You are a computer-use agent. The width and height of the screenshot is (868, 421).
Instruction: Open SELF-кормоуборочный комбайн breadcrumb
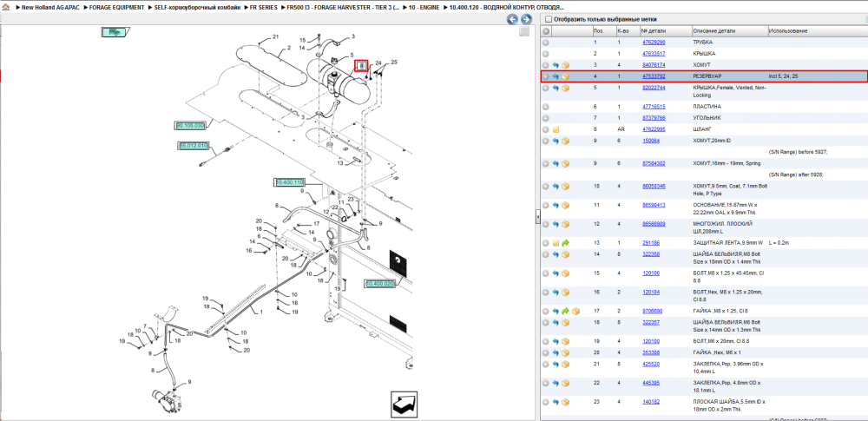point(197,8)
